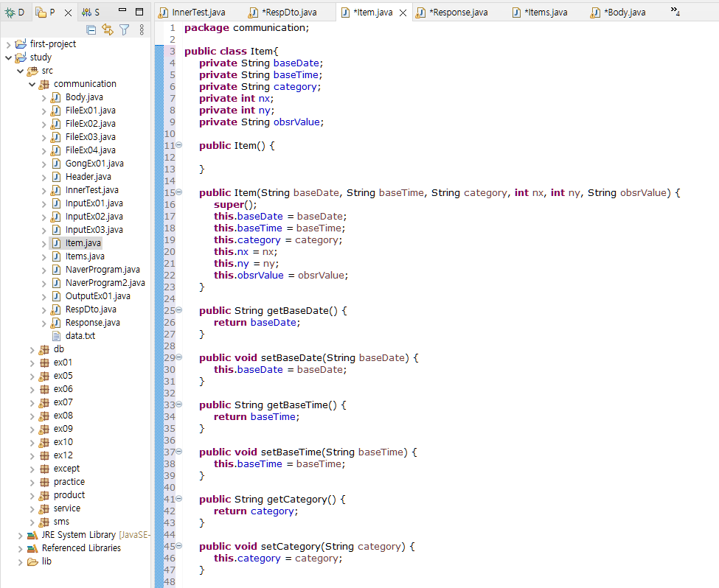This screenshot has height=588, width=719.
Task: Expand the db package node
Action: 32,350
